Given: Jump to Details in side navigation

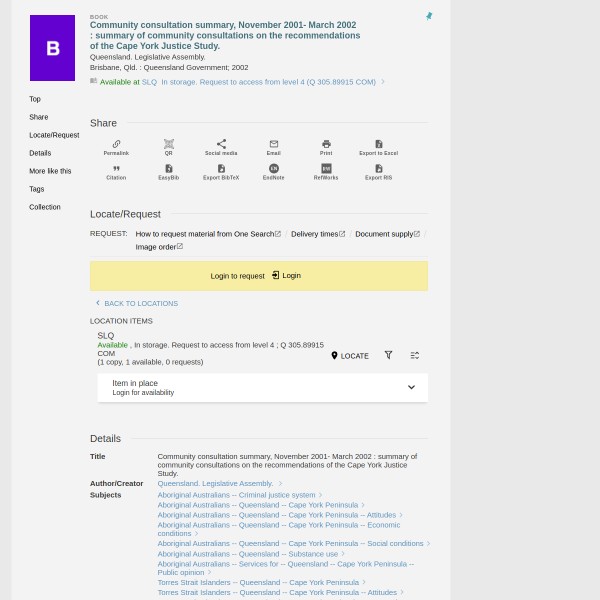Looking at the screenshot, I should pos(40,153).
